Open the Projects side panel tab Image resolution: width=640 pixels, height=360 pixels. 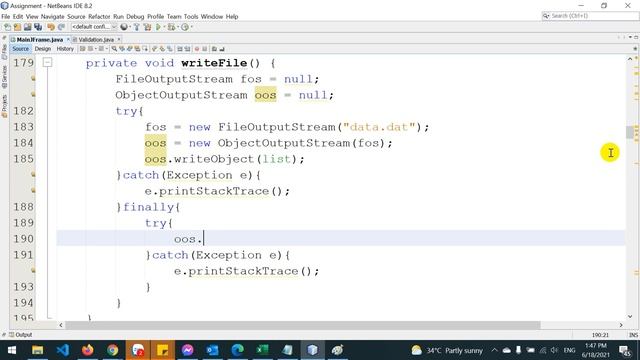[4, 106]
